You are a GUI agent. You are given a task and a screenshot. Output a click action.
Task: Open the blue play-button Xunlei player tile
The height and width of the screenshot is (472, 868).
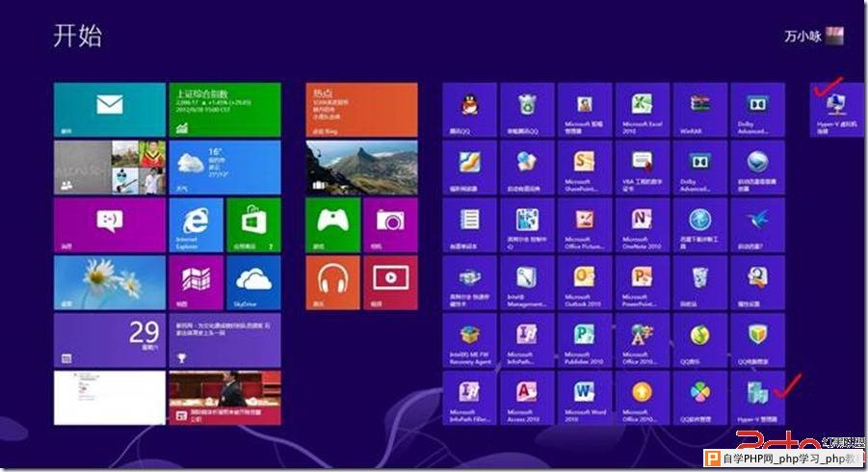tap(757, 167)
